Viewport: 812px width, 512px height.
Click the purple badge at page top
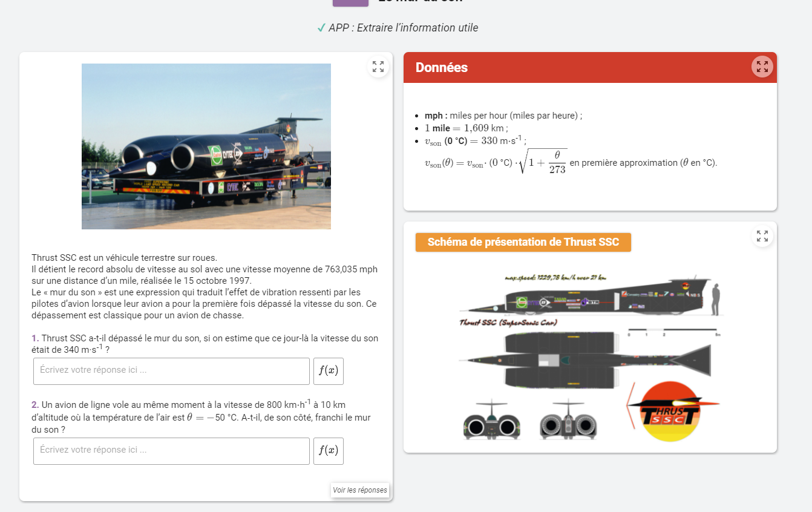350,2
